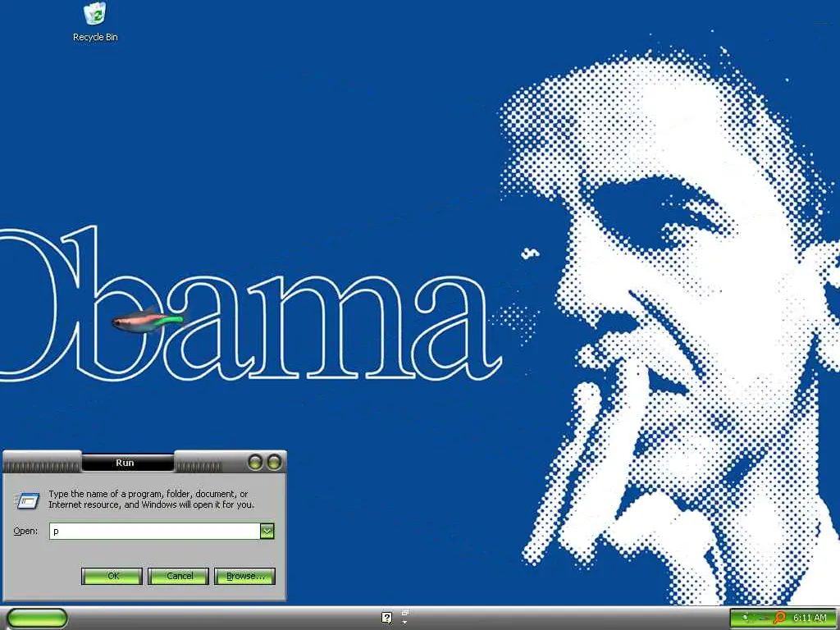The height and width of the screenshot is (630, 840).
Task: Click the green Start button on taskbar
Action: 37,618
